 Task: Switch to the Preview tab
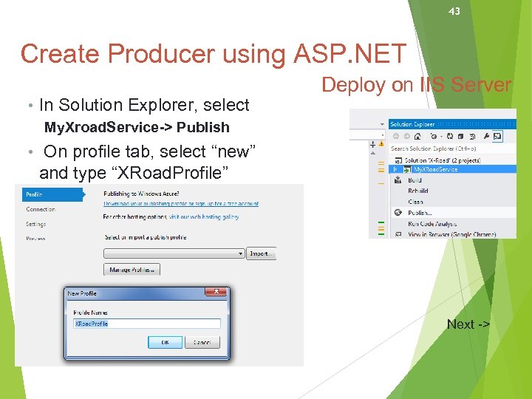click(35, 239)
